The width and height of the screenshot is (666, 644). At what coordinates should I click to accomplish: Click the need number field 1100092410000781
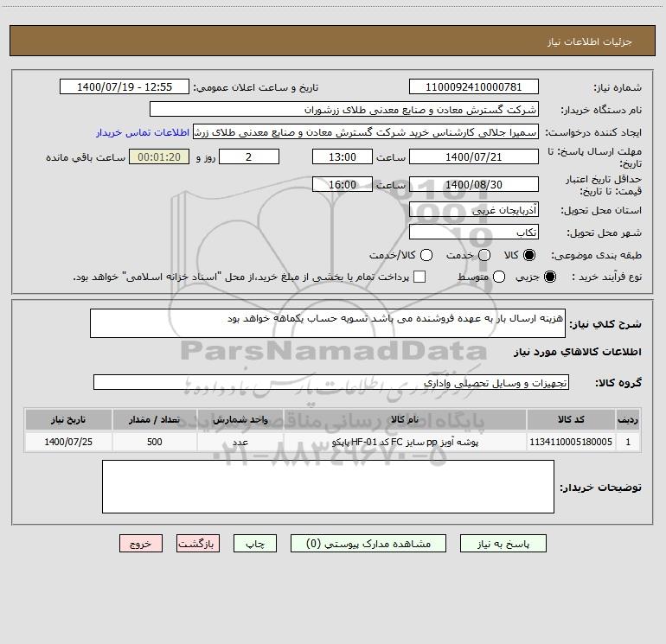click(474, 87)
